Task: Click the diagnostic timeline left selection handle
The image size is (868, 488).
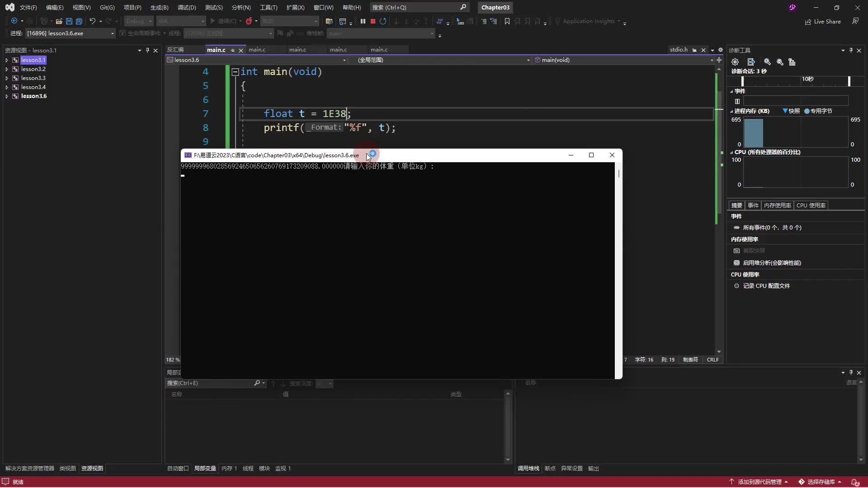Action: pyautogui.click(x=742, y=81)
